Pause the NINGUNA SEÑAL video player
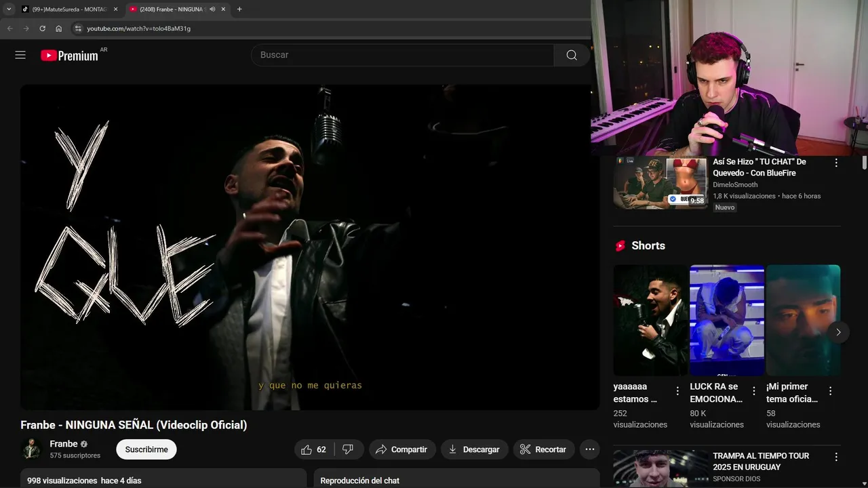The width and height of the screenshot is (868, 488). [x=310, y=247]
